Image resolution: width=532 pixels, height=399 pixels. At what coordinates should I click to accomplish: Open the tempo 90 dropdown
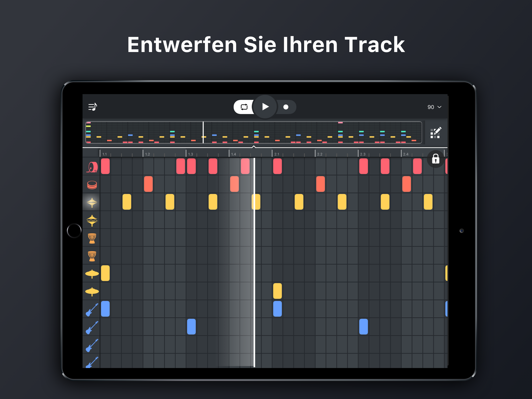click(434, 107)
